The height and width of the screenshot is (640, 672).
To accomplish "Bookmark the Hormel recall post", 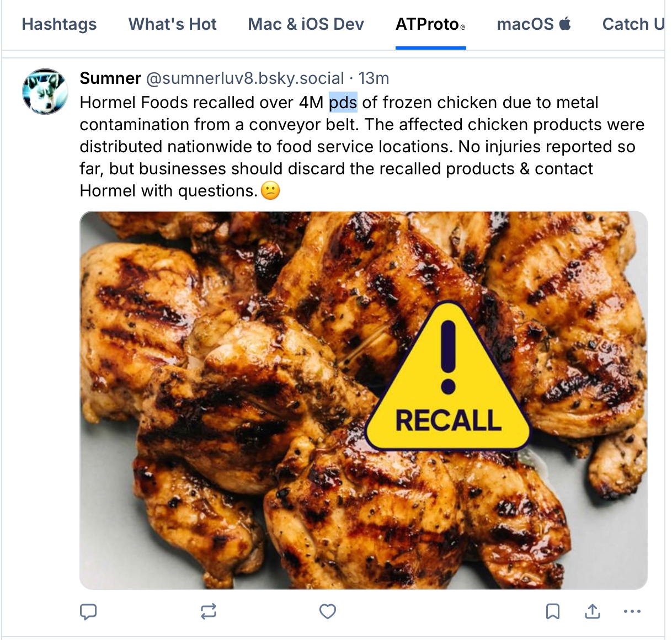I will (552, 611).
